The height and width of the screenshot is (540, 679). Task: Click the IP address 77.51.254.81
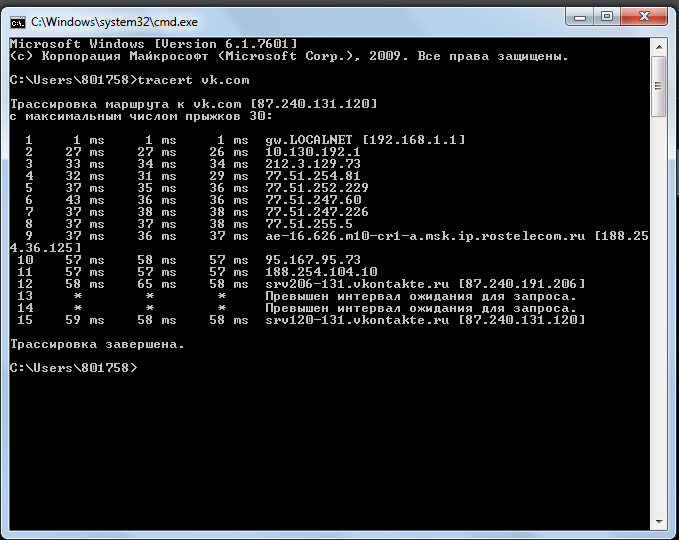313,176
